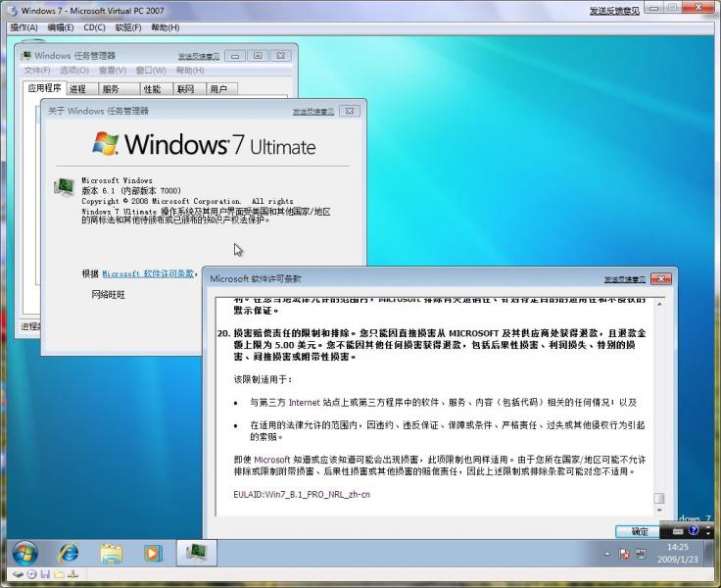Click 网络旺旺 licensee name in About dialog
Screen dimensions: 721x588
(x=108, y=294)
